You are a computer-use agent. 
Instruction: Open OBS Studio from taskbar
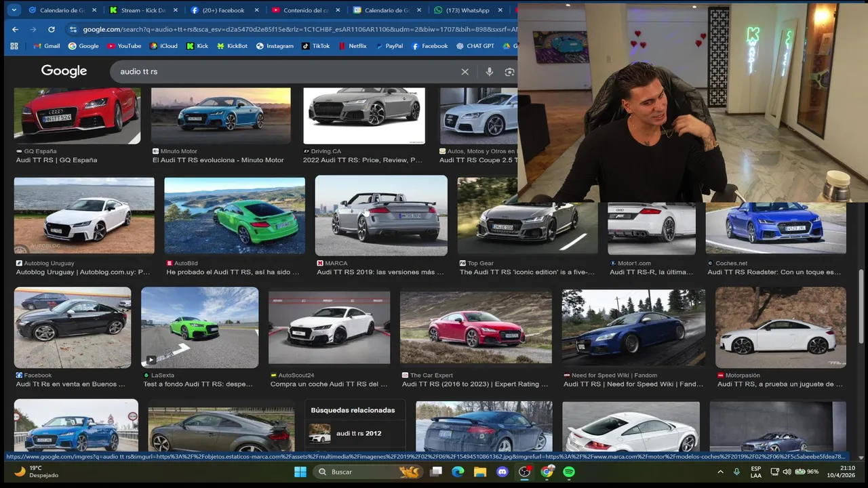click(524, 472)
